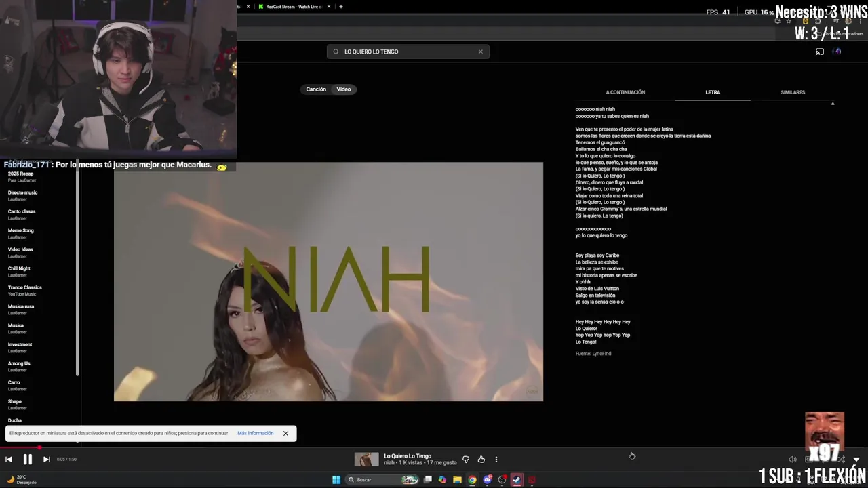Open File Explorer from taskbar

tap(457, 480)
